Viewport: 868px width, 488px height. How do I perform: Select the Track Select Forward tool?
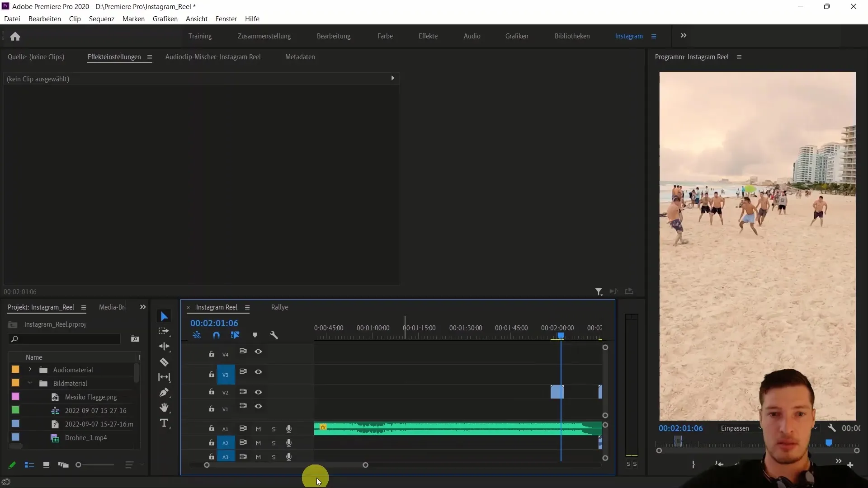point(164,331)
